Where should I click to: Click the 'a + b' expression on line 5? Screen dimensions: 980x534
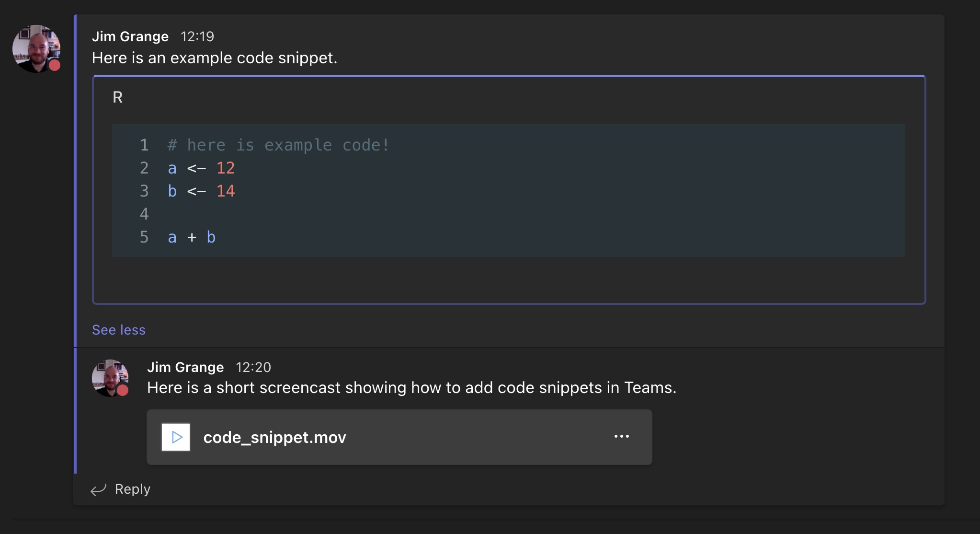(192, 237)
